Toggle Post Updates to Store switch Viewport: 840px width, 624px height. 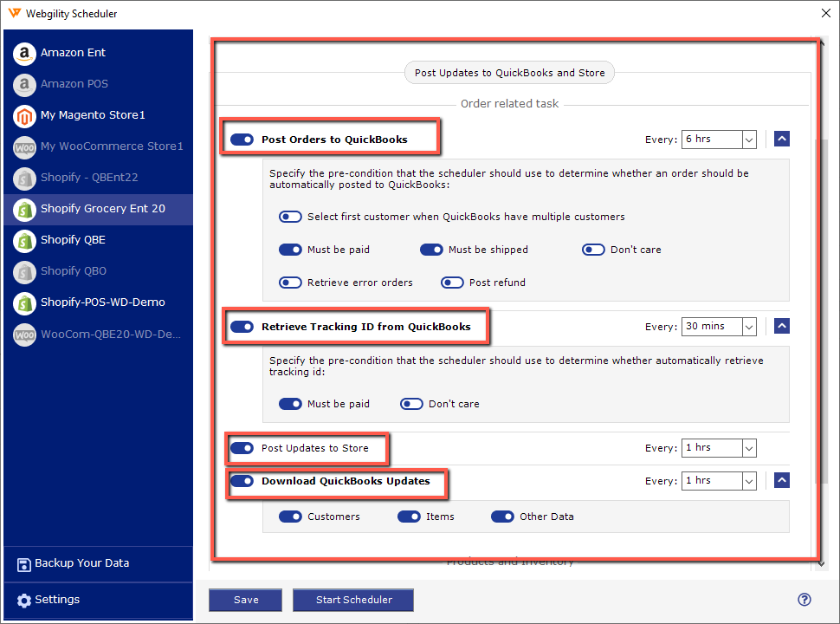tap(242, 447)
